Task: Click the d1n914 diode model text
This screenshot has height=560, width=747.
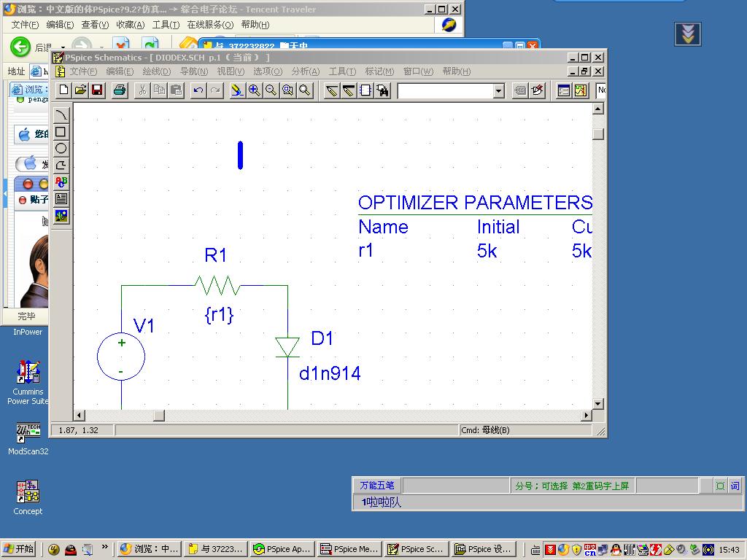Action: point(330,374)
